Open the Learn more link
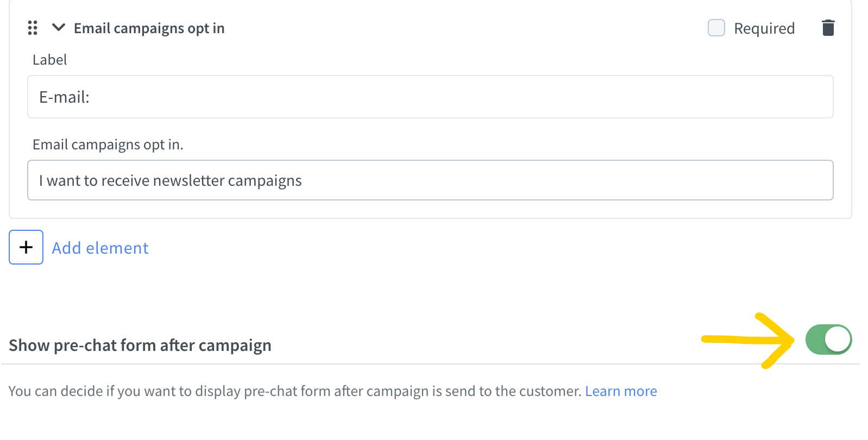Viewport: 868px width, 440px height. [x=621, y=391]
